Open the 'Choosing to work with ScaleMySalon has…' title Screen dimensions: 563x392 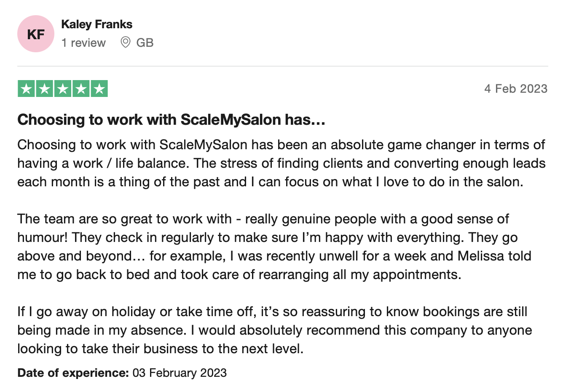click(171, 120)
